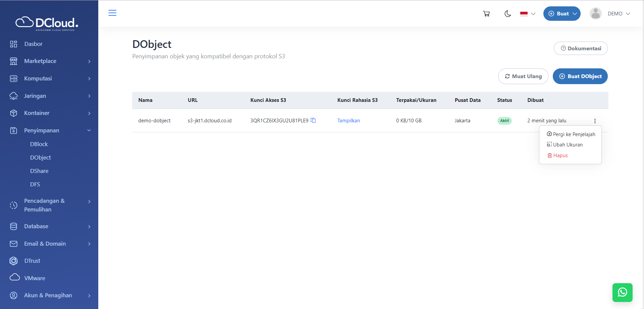644x309 pixels.
Task: Open DBlock under Penyimpanan
Action: (x=39, y=144)
